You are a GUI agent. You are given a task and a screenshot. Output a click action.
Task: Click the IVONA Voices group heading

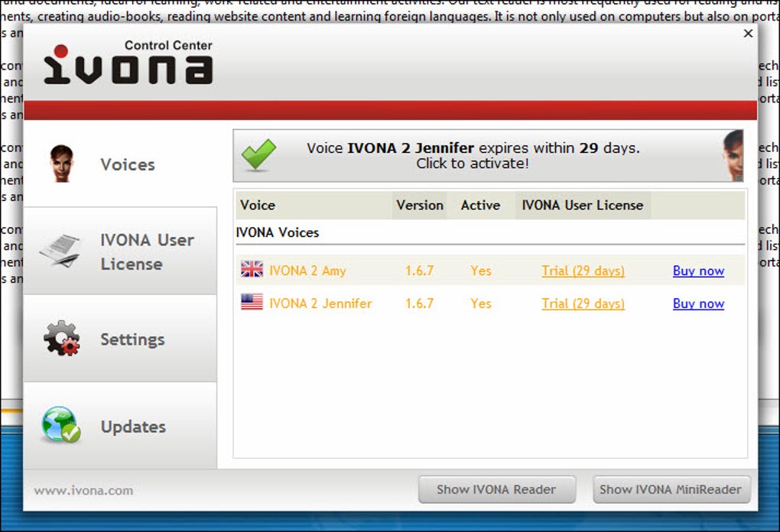coord(277,232)
